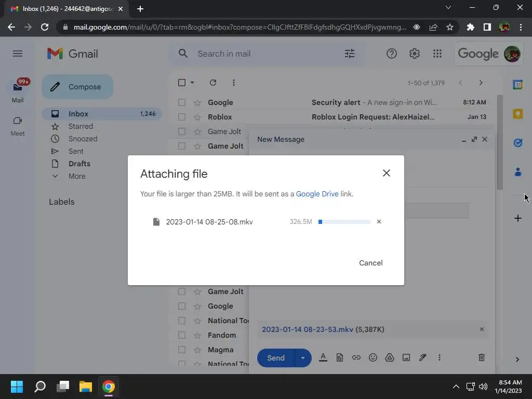
Task: Open the Gmail main menu hamburger icon
Action: coord(18,54)
